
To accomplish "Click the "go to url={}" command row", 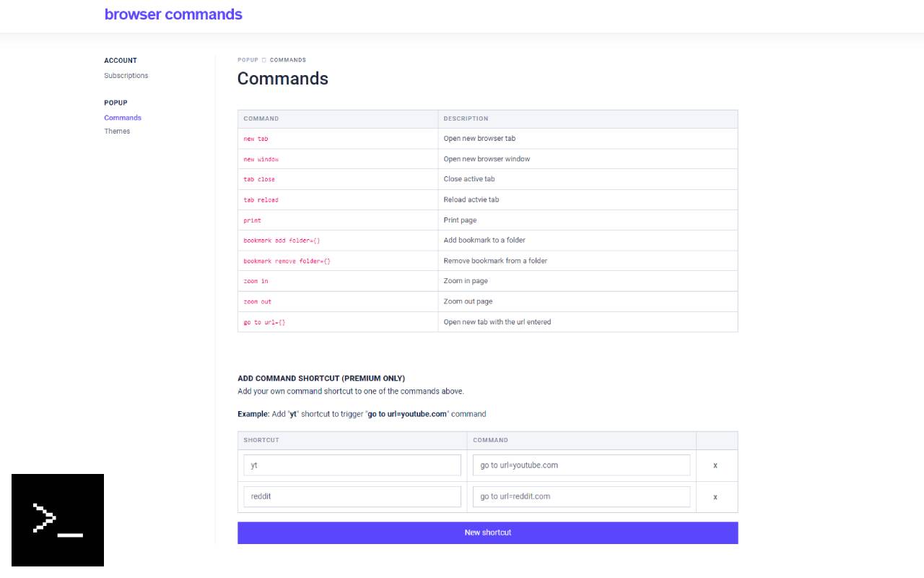I will 263,322.
